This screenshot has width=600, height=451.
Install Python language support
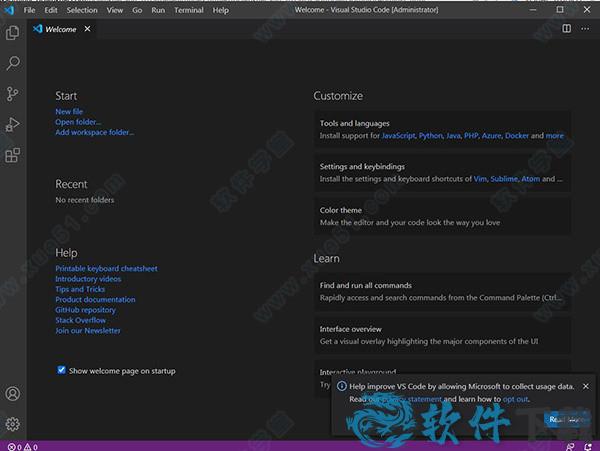430,136
